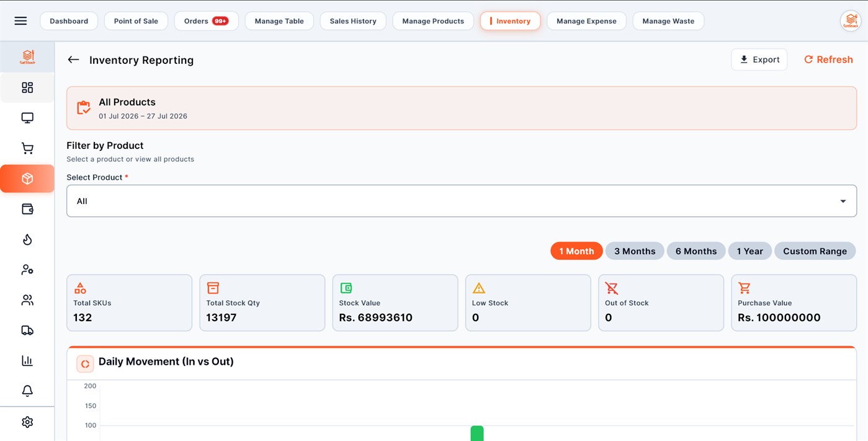Select the 1 Month range
The height and width of the screenshot is (441, 868).
(576, 251)
